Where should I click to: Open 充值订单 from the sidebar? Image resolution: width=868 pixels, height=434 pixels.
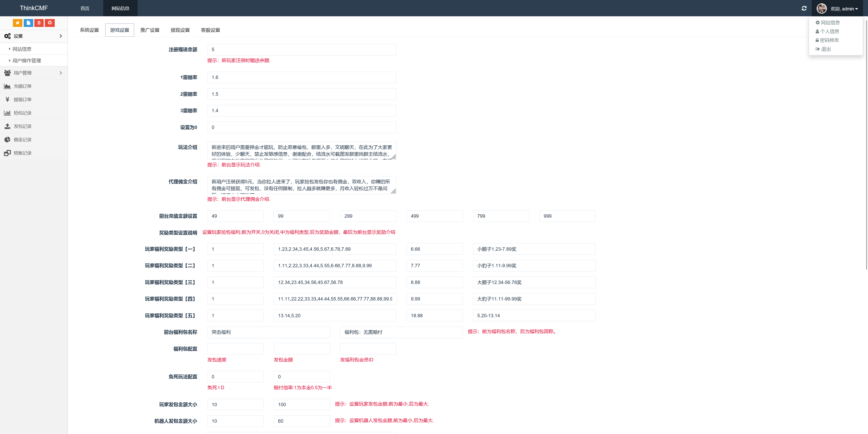pos(22,86)
